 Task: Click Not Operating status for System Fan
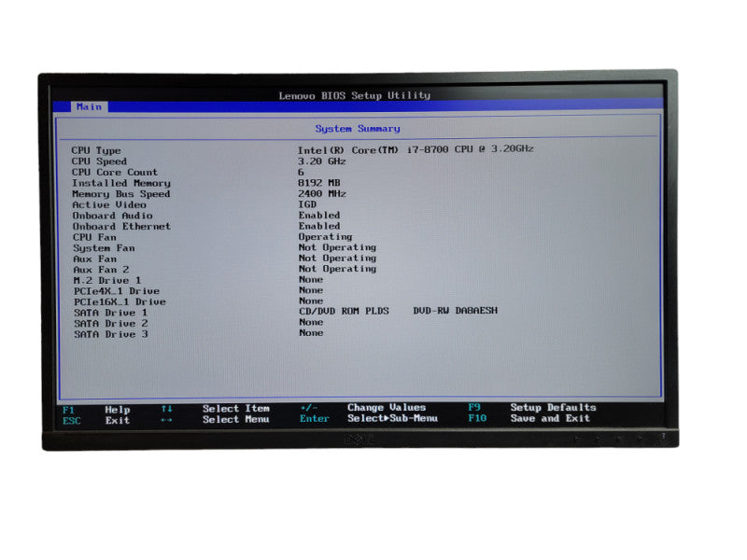pyautogui.click(x=337, y=247)
